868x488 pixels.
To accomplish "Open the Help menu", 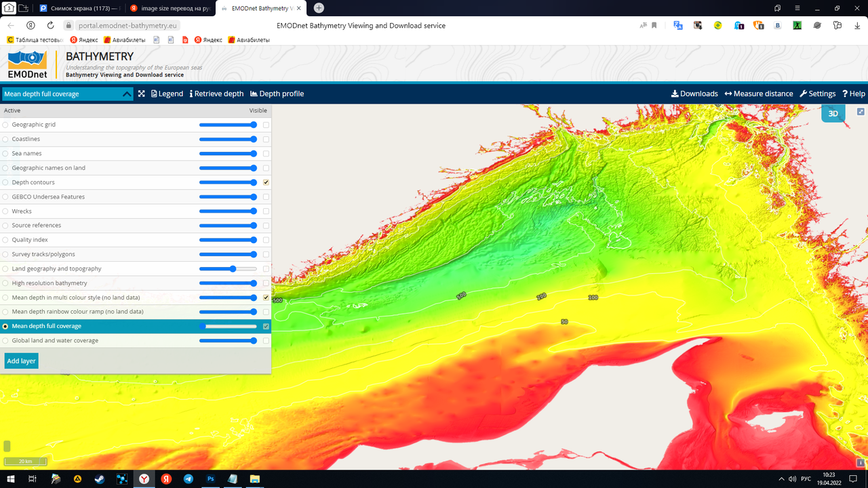I will point(854,94).
